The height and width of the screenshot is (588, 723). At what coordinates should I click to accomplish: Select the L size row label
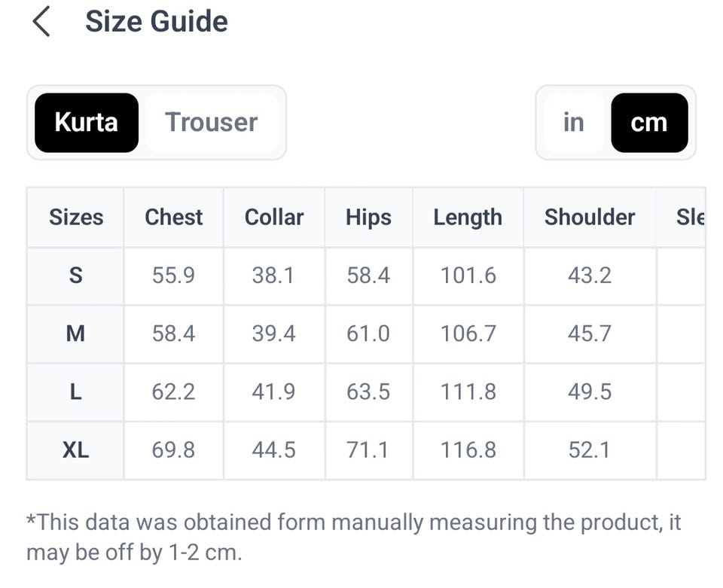tap(75, 392)
